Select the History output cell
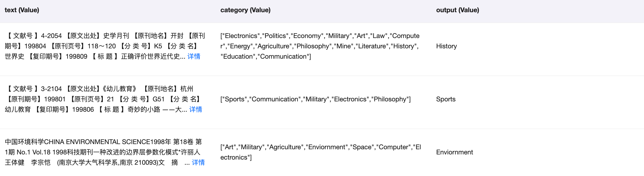The image size is (644, 176). [446, 46]
